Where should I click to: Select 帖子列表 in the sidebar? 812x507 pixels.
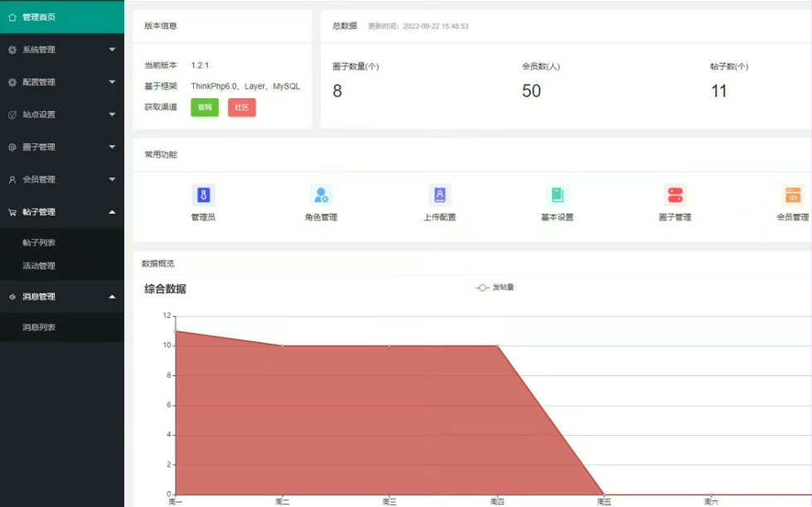coord(39,243)
